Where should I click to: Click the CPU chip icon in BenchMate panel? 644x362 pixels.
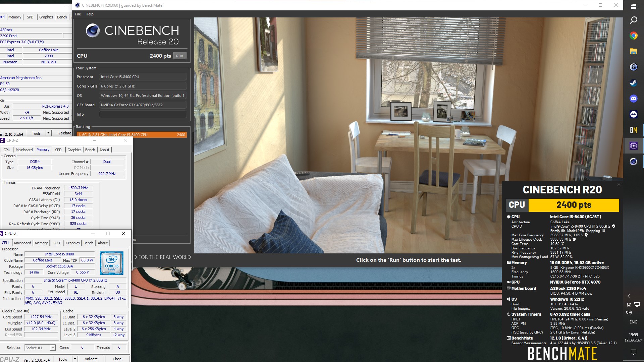[508, 217]
